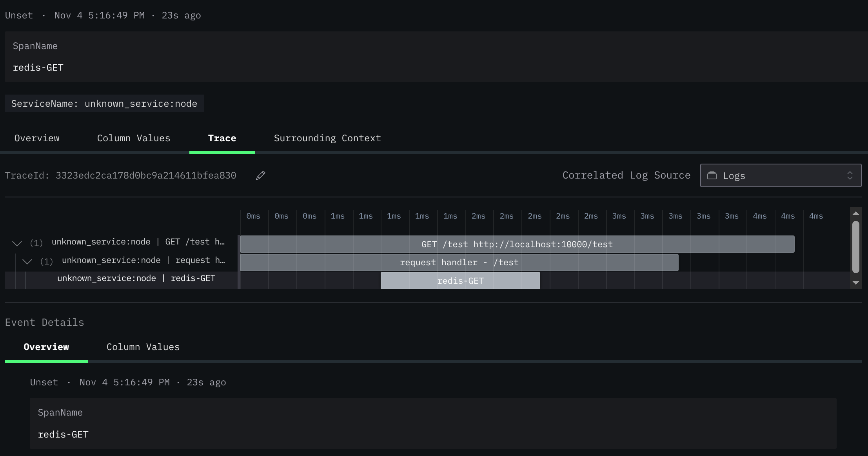Viewport: 868px width, 456px height.
Task: Click the TraceId value text
Action: (x=146, y=175)
